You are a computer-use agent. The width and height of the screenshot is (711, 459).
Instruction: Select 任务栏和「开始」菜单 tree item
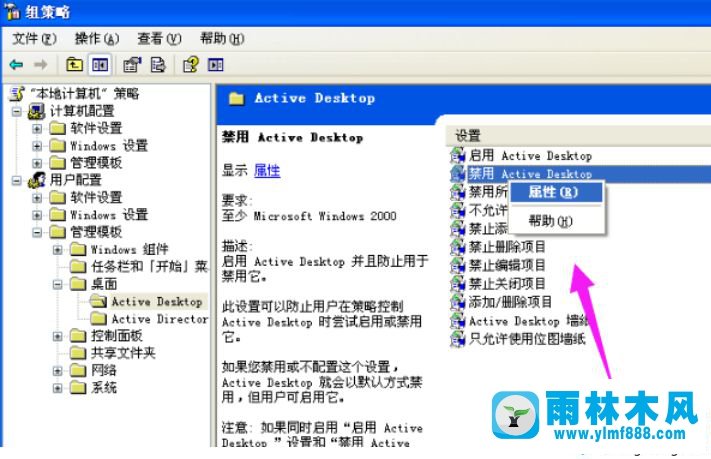[149, 267]
